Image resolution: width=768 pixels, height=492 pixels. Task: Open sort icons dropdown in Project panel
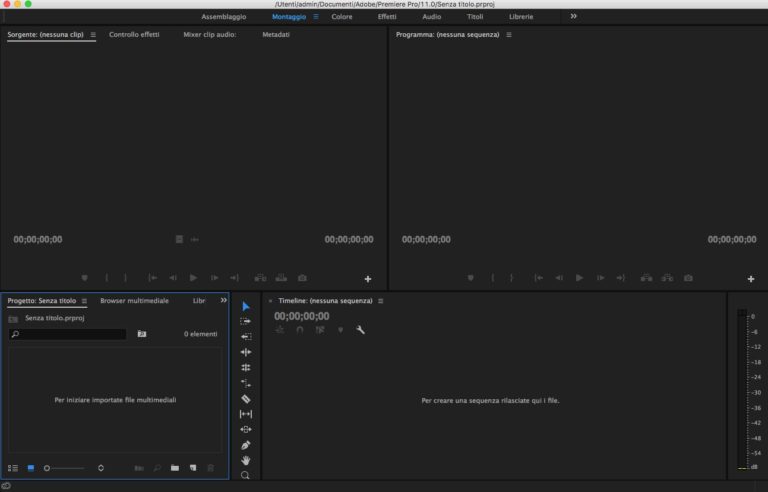101,468
